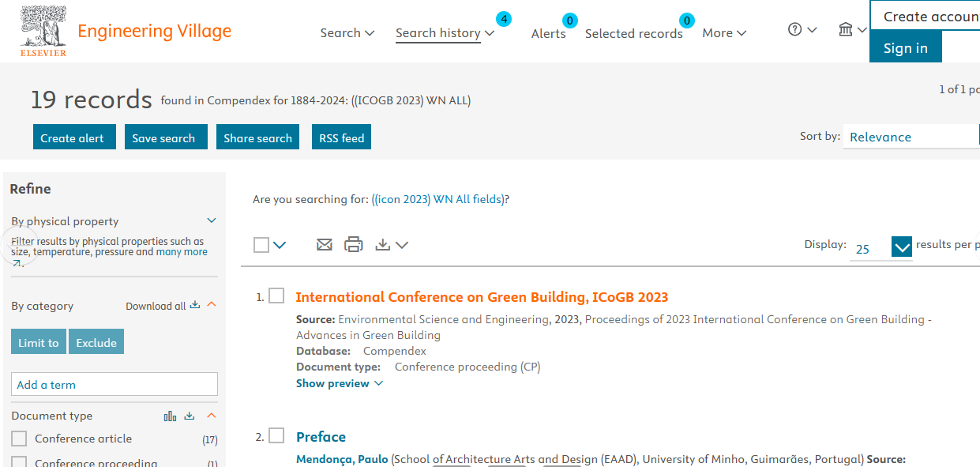This screenshot has width=980, height=467.
Task: Select record 1 ICoGB 2023 checkbox
Action: point(276,296)
